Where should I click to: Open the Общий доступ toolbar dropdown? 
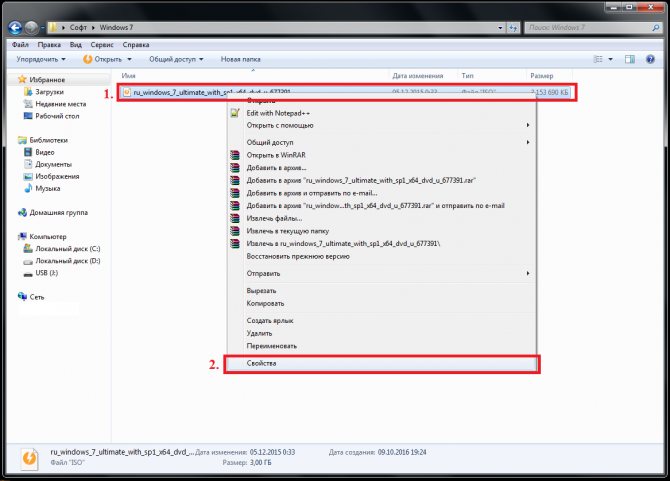point(176,59)
